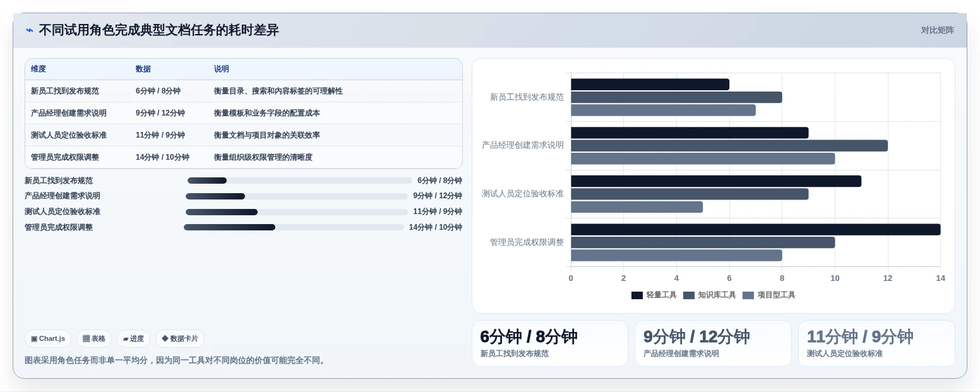
Task: Toggle the 轻量工具 legend entry
Action: [x=654, y=295]
